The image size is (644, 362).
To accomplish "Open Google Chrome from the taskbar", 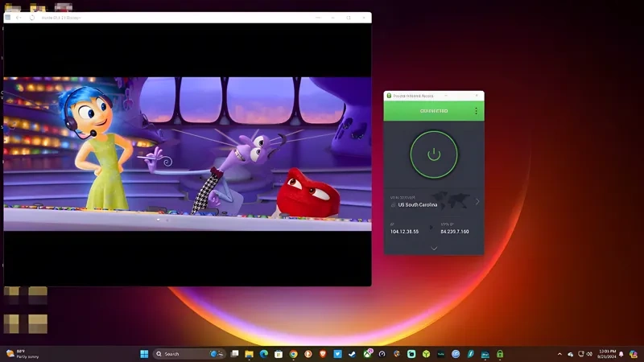I will coord(294,353).
